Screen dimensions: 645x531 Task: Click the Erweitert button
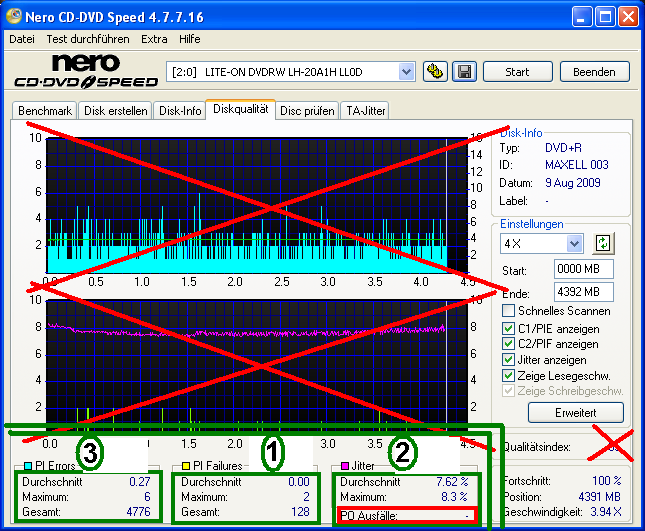pos(575,413)
